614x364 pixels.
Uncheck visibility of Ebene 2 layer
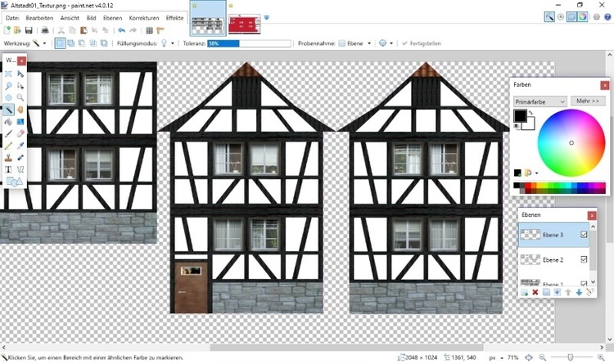click(x=584, y=259)
